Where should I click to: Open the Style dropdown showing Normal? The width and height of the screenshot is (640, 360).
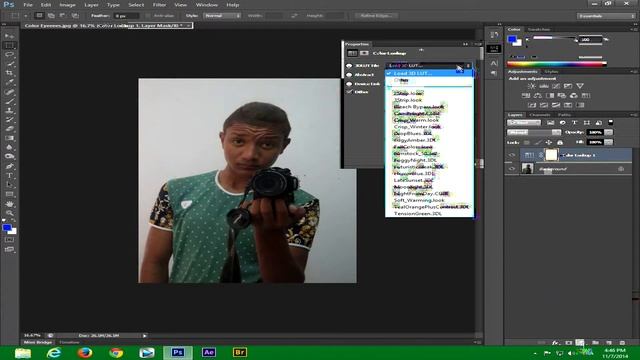(222, 16)
